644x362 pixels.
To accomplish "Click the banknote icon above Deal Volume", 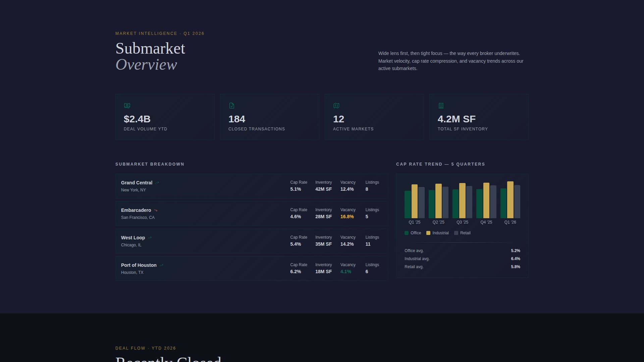I will point(127,106).
